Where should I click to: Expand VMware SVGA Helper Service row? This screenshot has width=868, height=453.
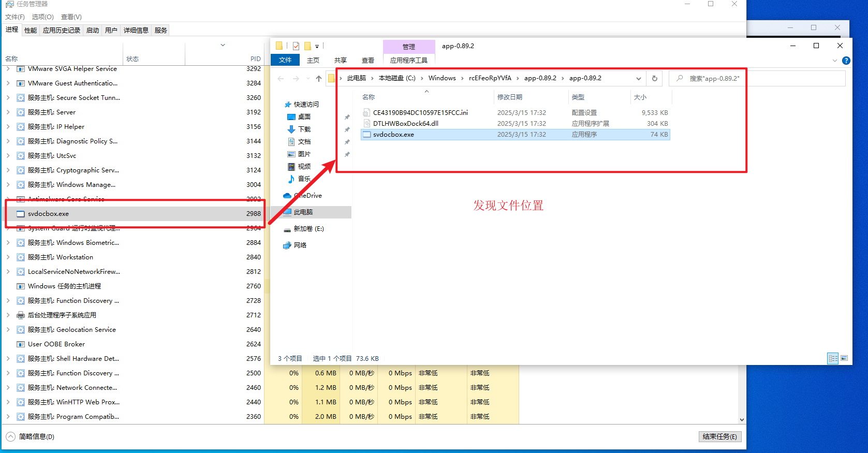click(x=8, y=68)
